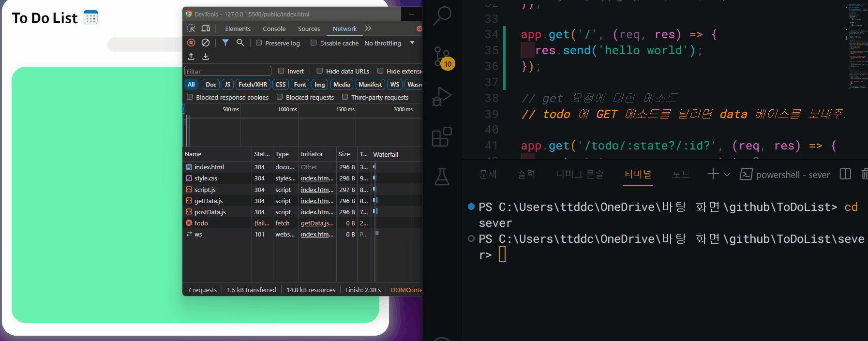Filter requests by Doc type
Screen dimensions: 868x341
[211, 85]
